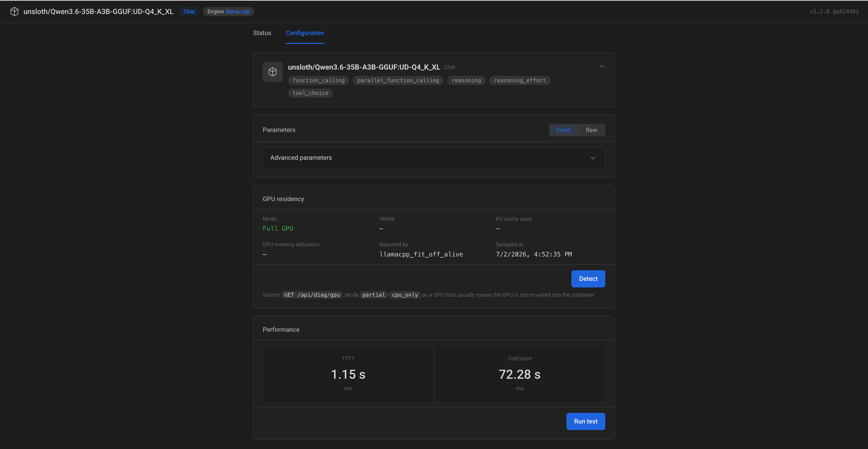
Task: Click the VRAM label
Action: (x=387, y=219)
